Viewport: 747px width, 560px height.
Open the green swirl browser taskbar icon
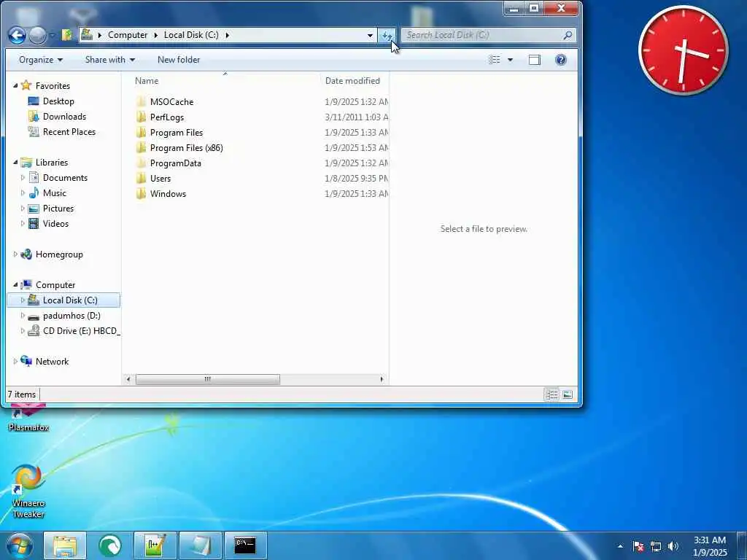[x=110, y=545]
